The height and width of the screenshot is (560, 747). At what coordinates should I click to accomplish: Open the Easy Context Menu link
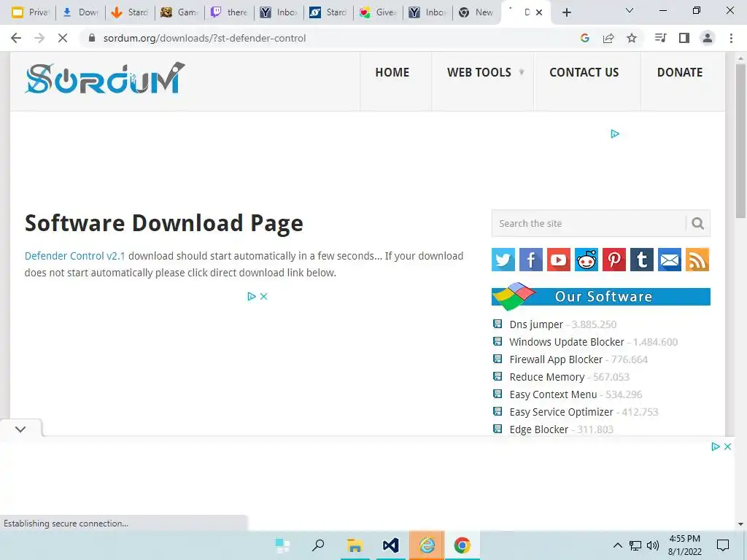click(553, 394)
